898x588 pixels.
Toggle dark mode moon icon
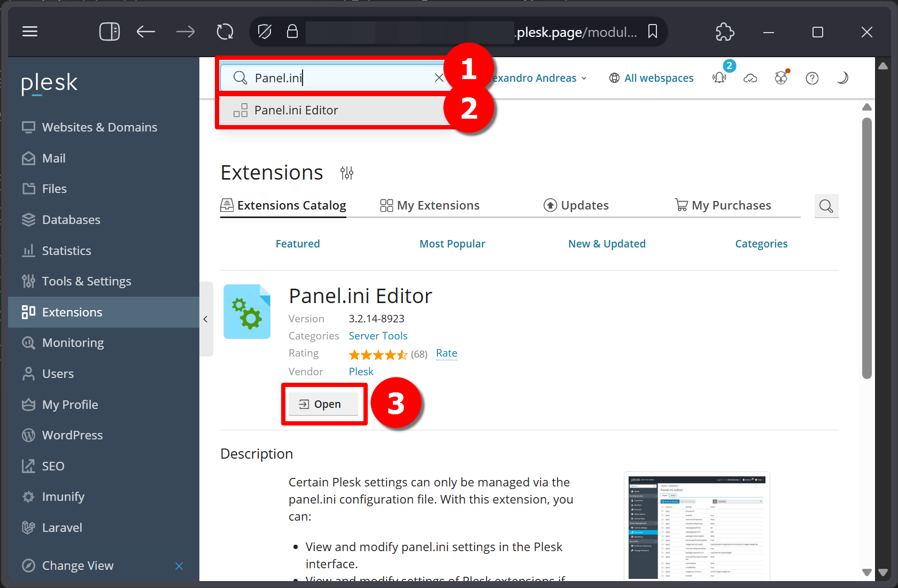pos(842,78)
